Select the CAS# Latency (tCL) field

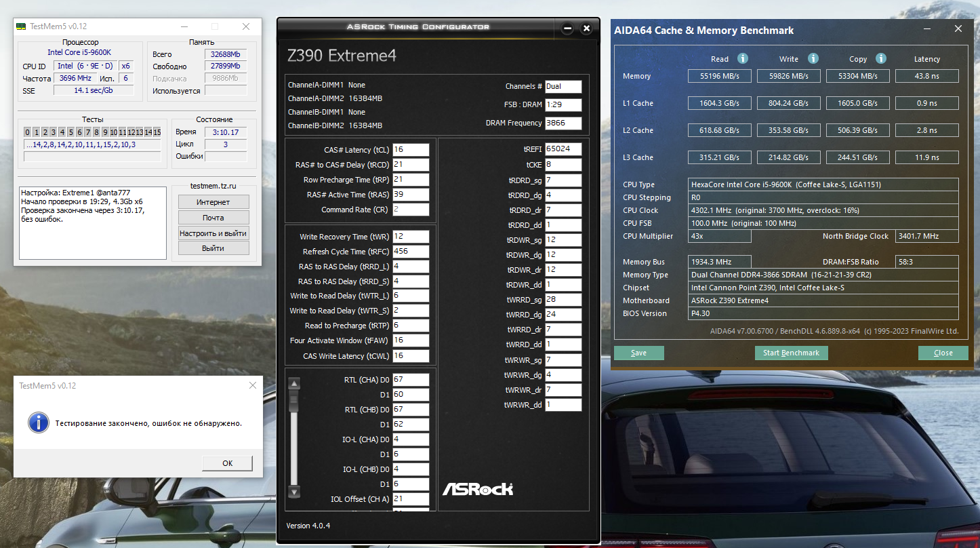pyautogui.click(x=411, y=150)
